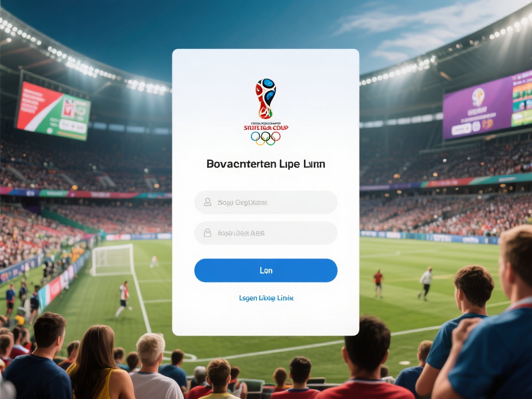
Task: Open the "Lsgen Liwig Linik" link
Action: coord(267,298)
